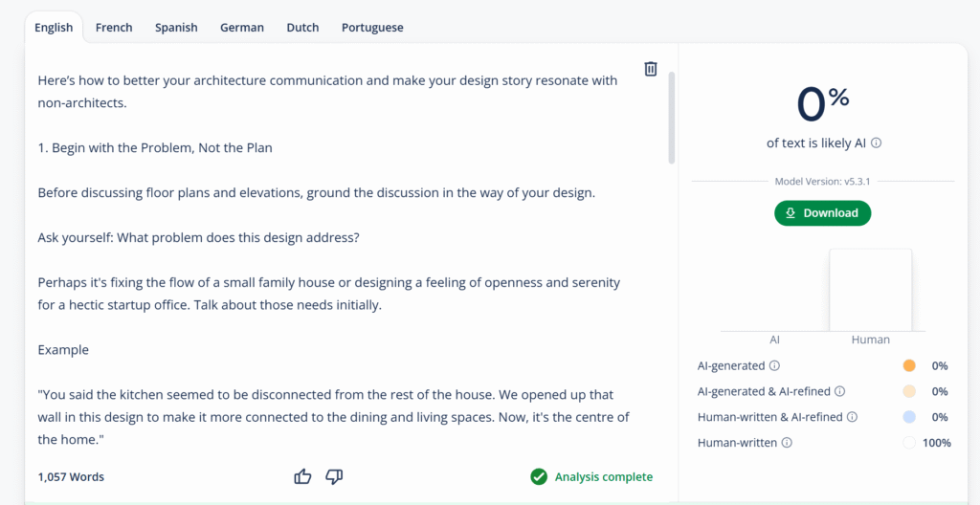Click the orange AI-generated color dot
The height and width of the screenshot is (505, 980).
click(909, 365)
